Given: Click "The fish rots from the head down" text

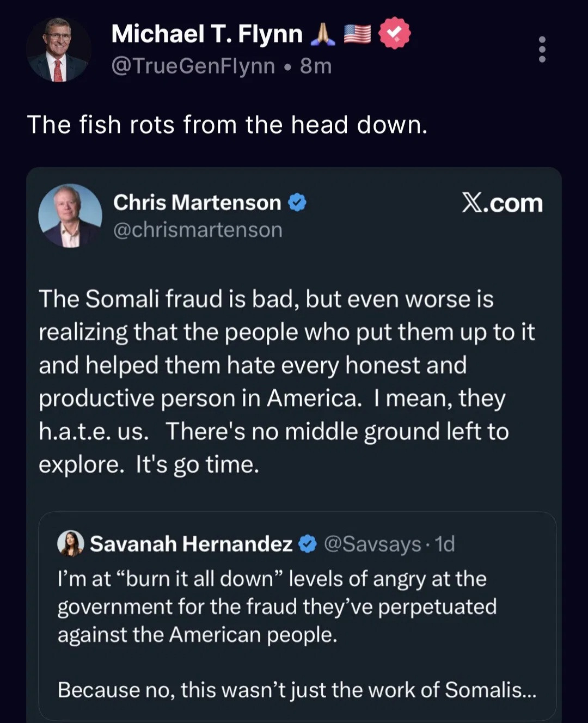Looking at the screenshot, I should tap(227, 125).
